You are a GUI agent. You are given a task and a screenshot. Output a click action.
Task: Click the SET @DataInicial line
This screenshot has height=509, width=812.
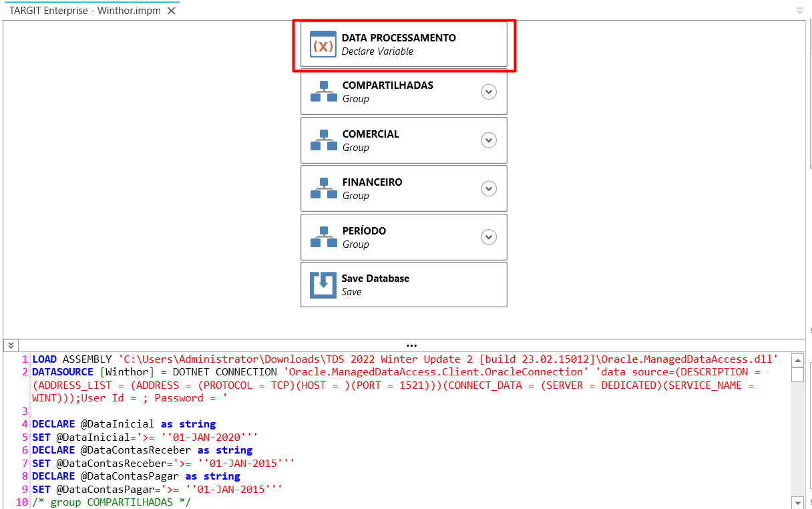(145, 437)
